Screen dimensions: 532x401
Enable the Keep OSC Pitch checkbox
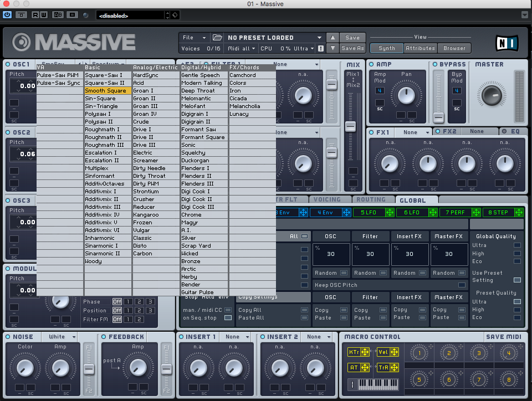coord(462,285)
